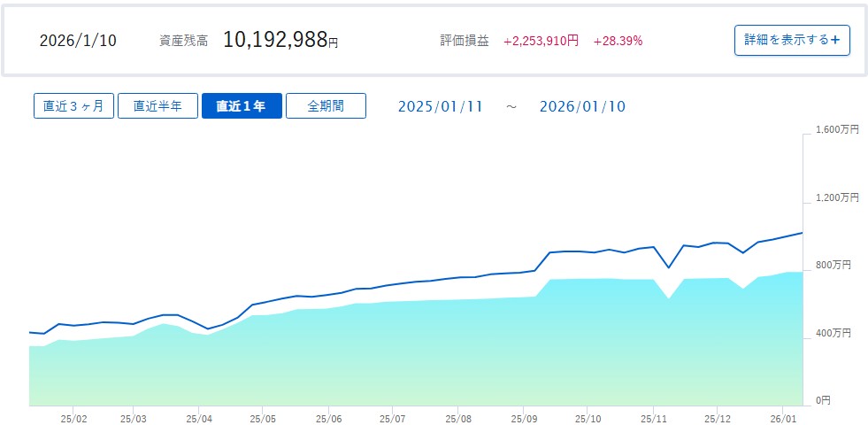Click the 1,600万円 y-axis label

(836, 129)
